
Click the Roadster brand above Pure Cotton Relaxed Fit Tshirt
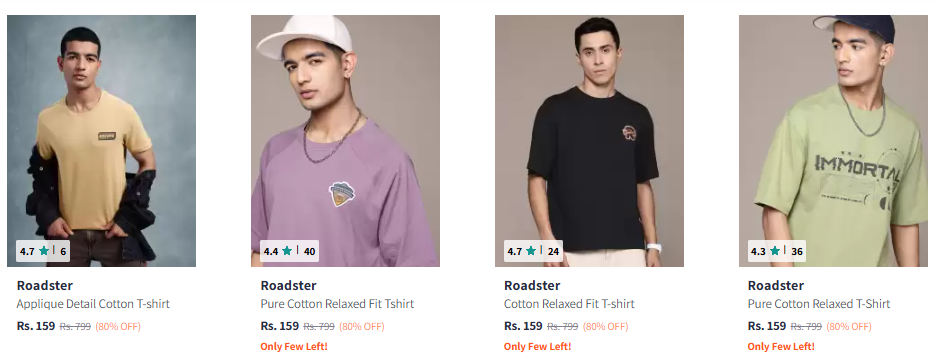[289, 286]
